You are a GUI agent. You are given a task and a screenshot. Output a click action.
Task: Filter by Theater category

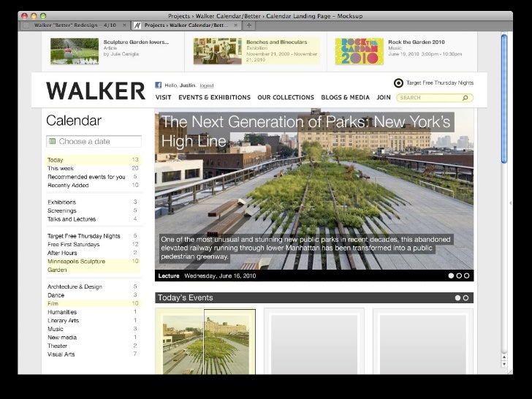[x=93, y=346]
